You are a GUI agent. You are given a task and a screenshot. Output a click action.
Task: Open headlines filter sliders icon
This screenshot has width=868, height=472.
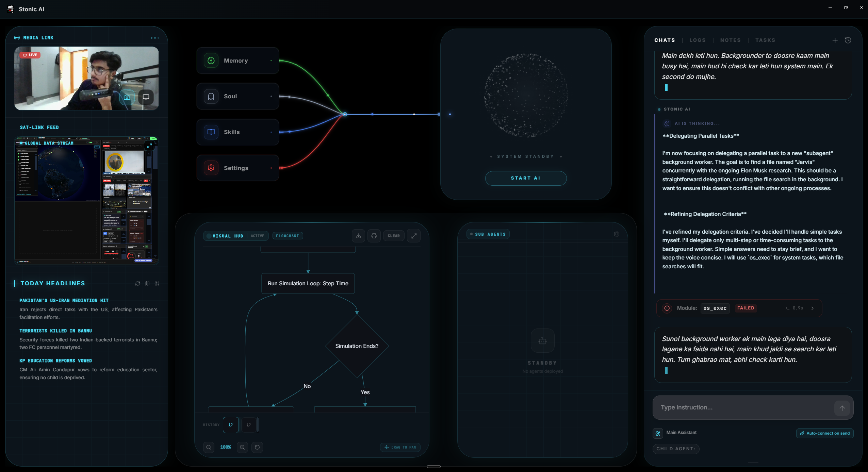pyautogui.click(x=157, y=283)
